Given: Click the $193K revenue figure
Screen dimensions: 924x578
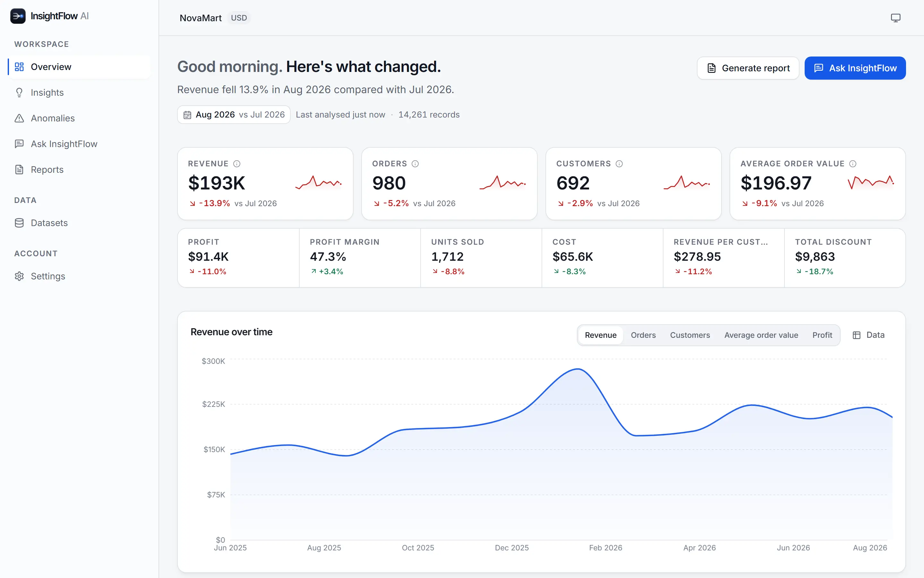Looking at the screenshot, I should (217, 183).
